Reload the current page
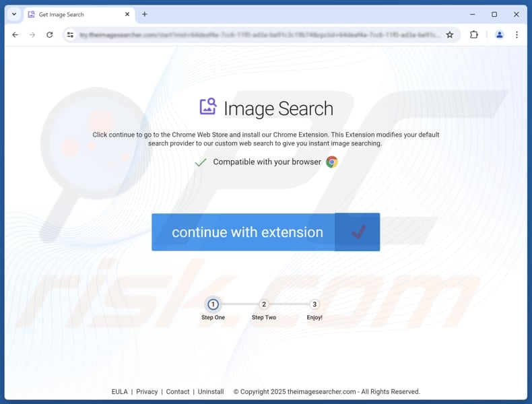532x404 pixels. pyautogui.click(x=49, y=35)
